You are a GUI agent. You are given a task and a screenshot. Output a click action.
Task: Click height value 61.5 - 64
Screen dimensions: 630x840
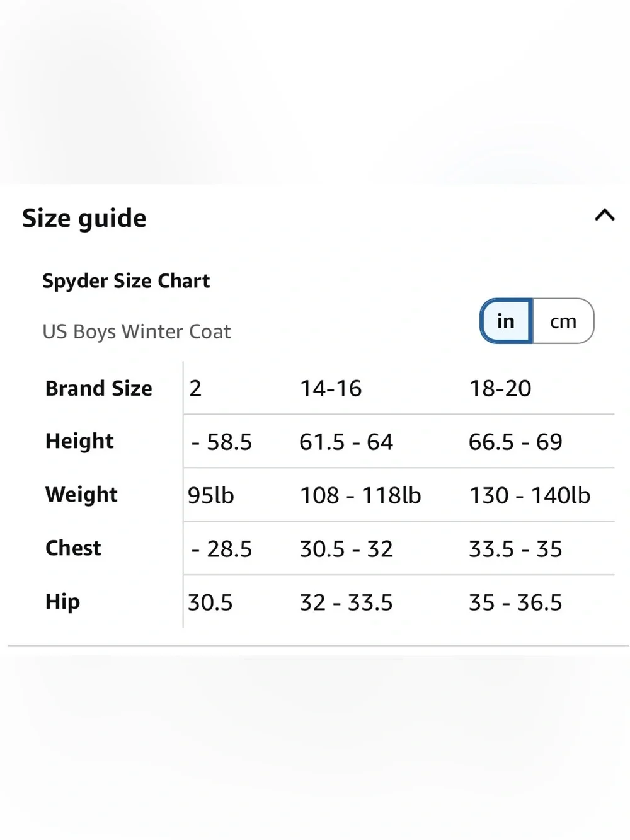pyautogui.click(x=346, y=442)
